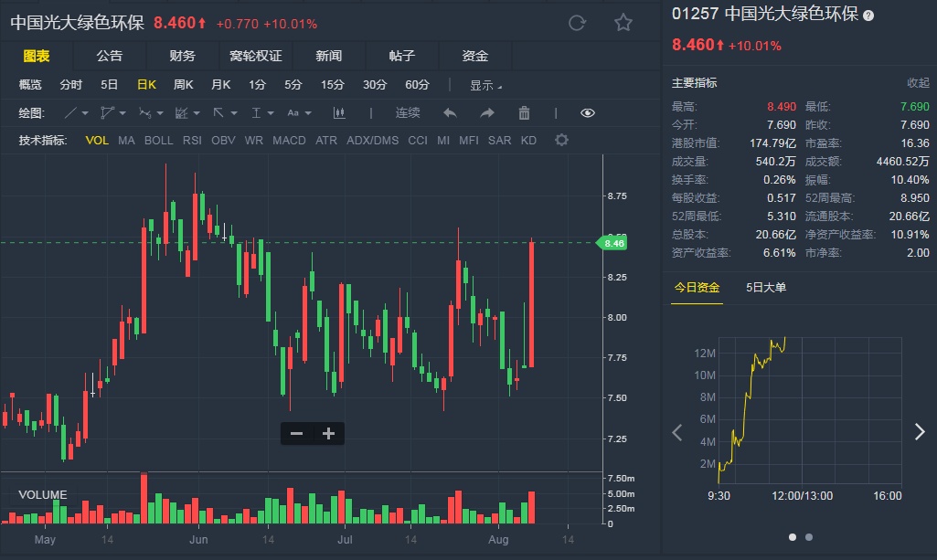Expand the regression tool dropdown arrow
937x560 pixels.
click(196, 113)
